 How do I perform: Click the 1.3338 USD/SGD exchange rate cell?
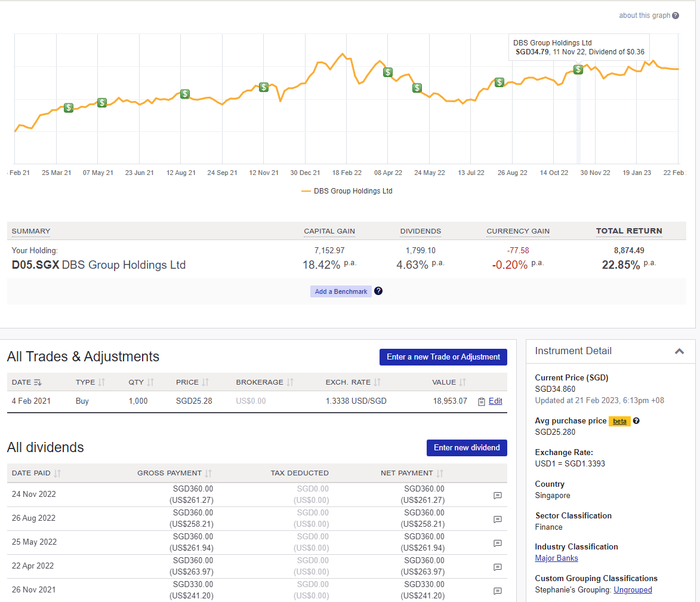tap(356, 401)
